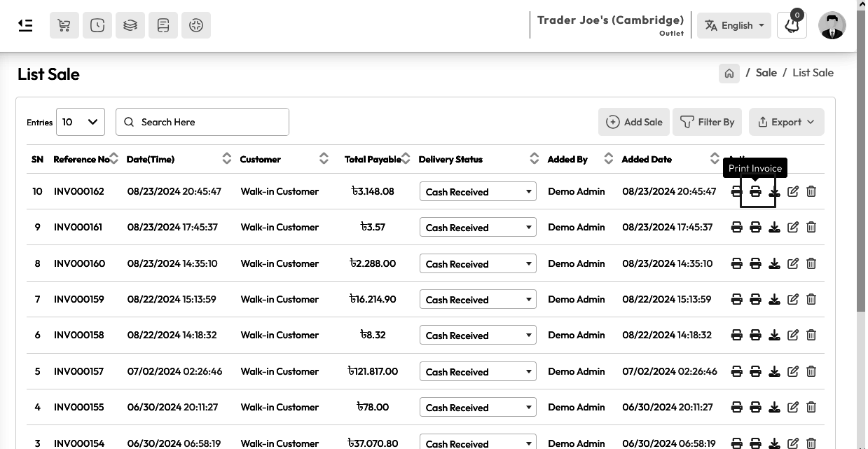
Task: Click first print icon for INV000162
Action: pyautogui.click(x=737, y=191)
